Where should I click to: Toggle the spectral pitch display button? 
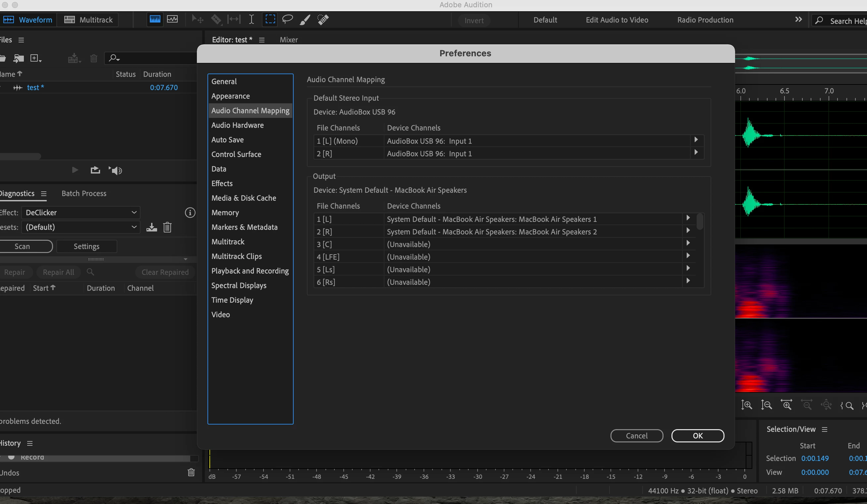pos(172,19)
